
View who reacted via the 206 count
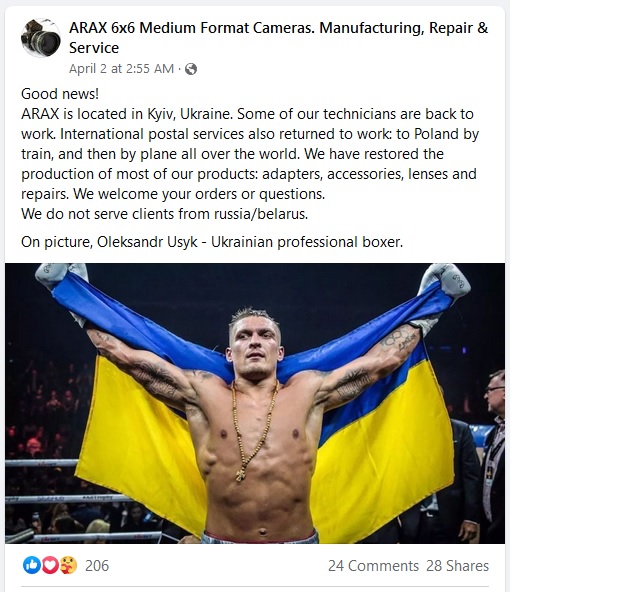pos(97,566)
